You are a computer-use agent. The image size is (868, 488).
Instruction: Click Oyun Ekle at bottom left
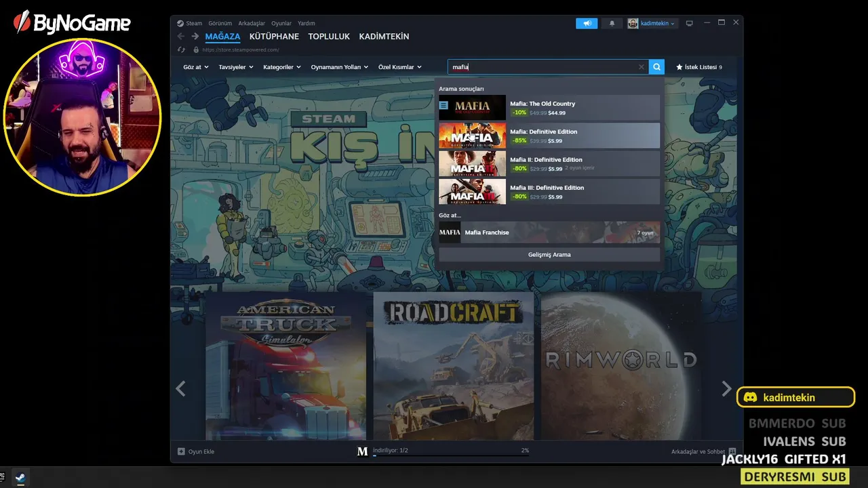tap(196, 451)
